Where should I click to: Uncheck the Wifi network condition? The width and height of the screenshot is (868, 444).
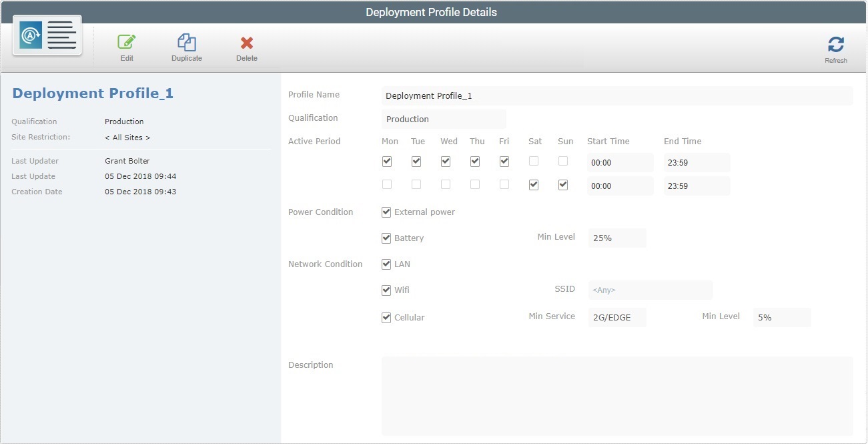pyautogui.click(x=386, y=290)
